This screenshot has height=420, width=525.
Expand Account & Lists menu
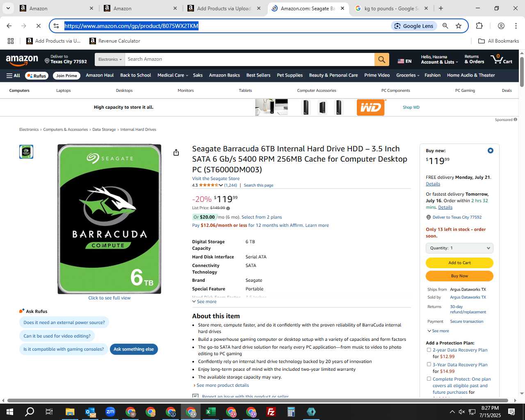439,59
